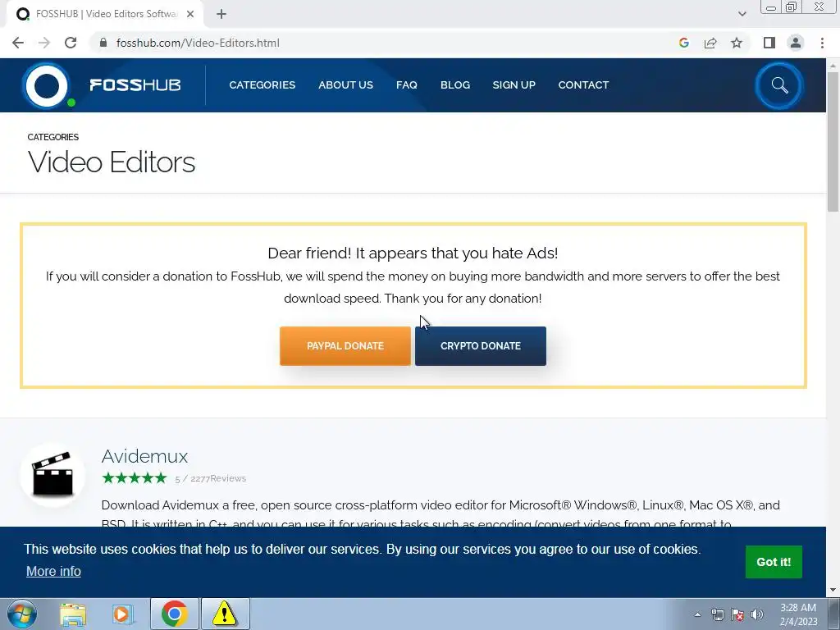Click the Google icon in the address bar
Image resolution: width=840 pixels, height=630 pixels.
click(x=683, y=43)
